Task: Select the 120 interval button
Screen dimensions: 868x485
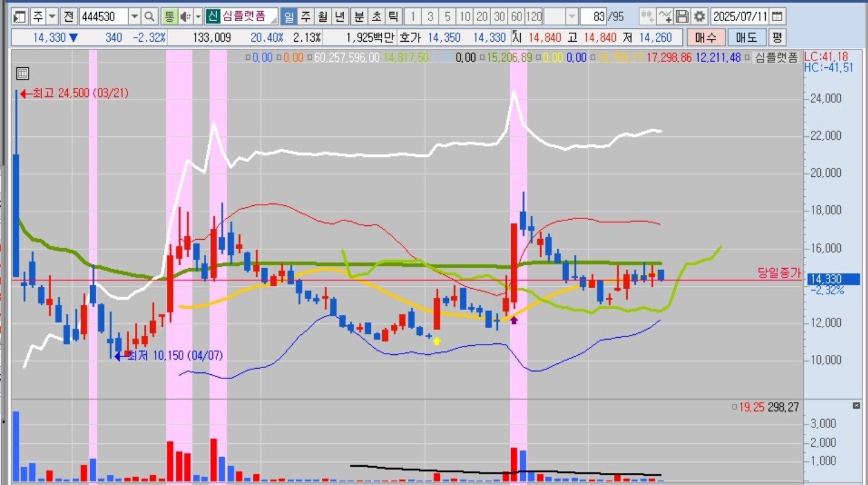Action: tap(534, 16)
